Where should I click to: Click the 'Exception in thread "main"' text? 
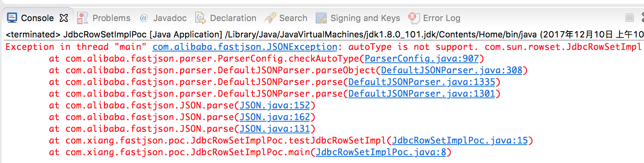point(76,47)
